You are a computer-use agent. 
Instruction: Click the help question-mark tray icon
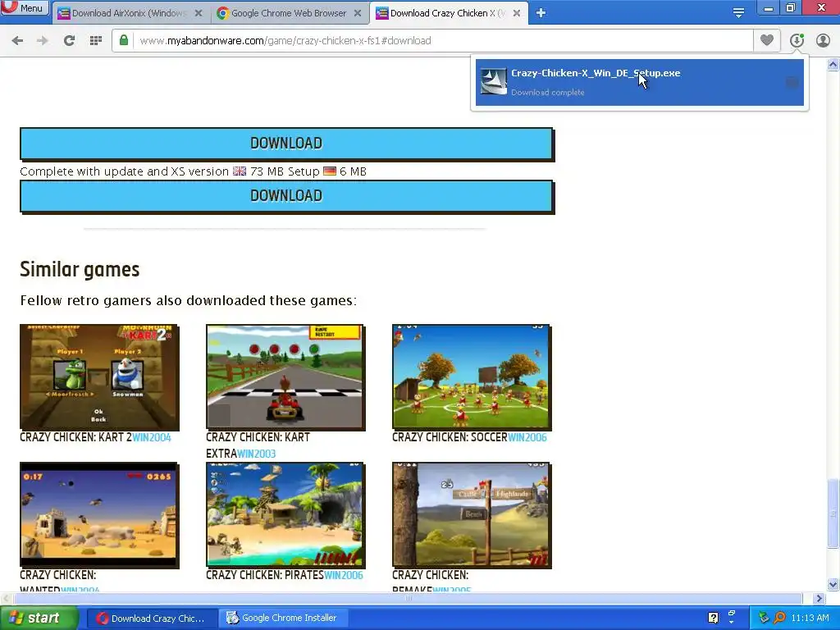click(x=713, y=618)
